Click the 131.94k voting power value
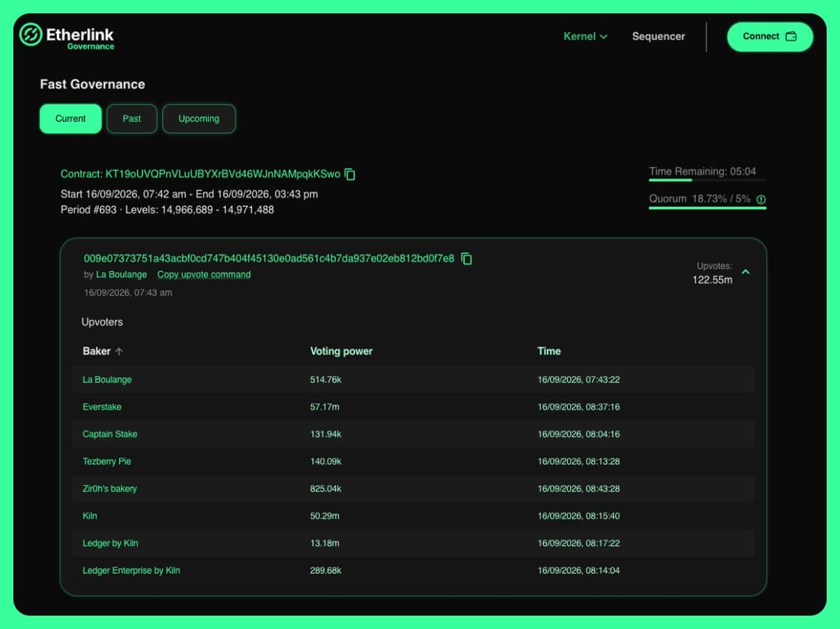Viewport: 840px width, 629px height. (x=325, y=434)
